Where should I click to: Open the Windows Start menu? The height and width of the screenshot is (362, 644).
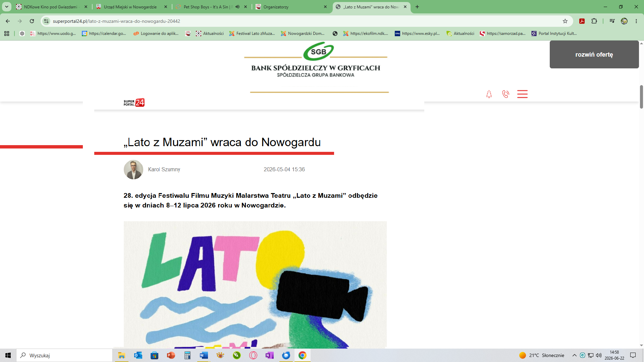[8, 355]
